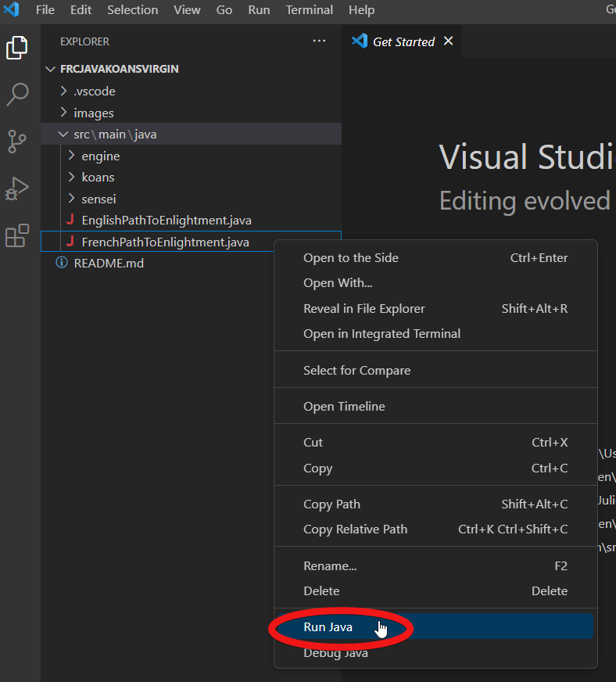Choose Open to the Side from context menu
This screenshot has height=682, width=616.
435,258
